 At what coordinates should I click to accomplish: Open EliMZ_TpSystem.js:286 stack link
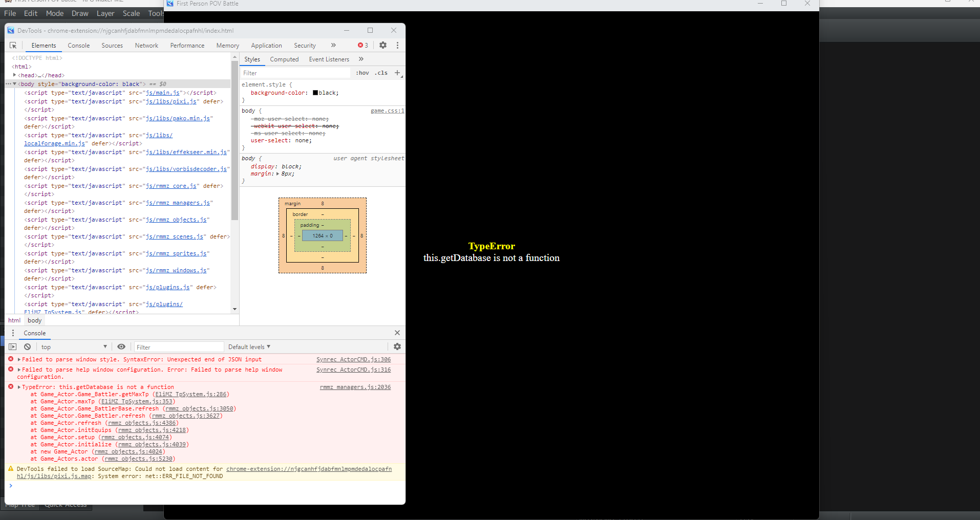[191, 394]
